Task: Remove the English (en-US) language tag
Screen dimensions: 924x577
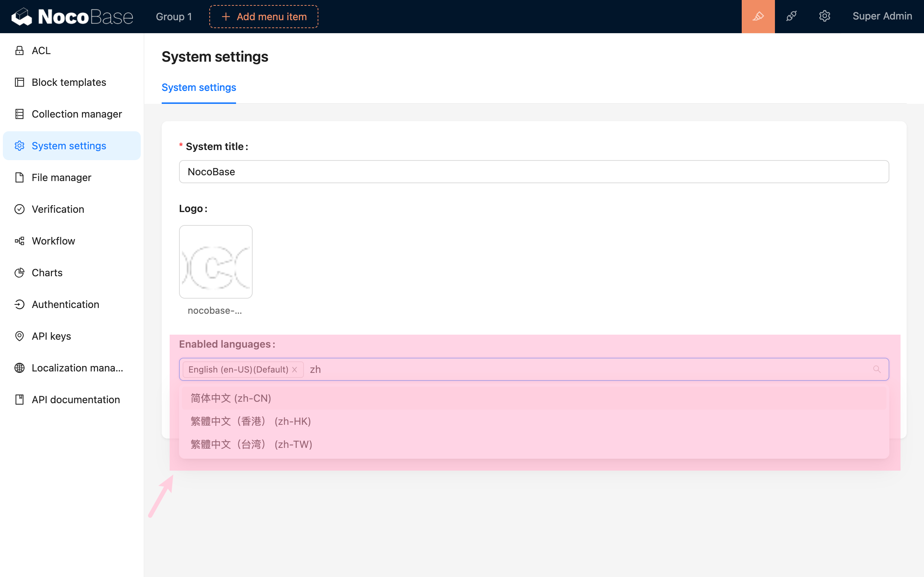Action: [x=295, y=369]
